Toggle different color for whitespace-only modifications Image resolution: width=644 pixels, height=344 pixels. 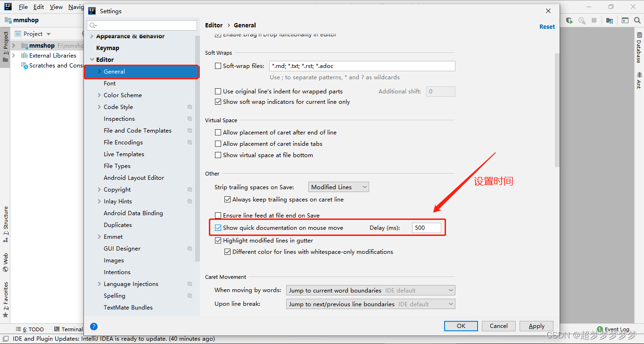coord(227,252)
